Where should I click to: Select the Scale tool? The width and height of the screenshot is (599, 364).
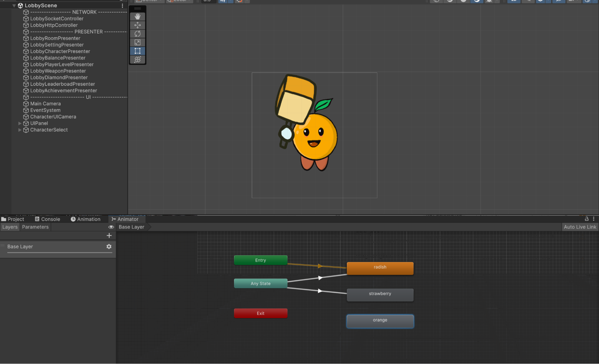pos(138,43)
